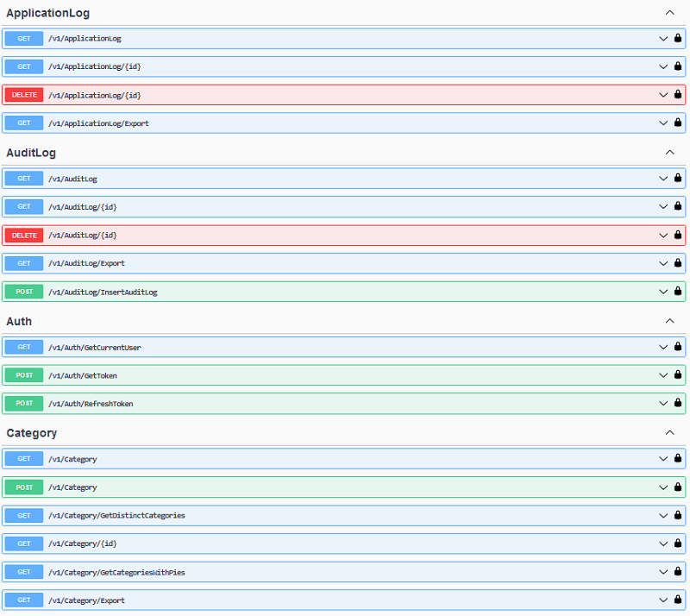The width and height of the screenshot is (690, 616).
Task: Open authorization lock for POST /v1/AuthLog/InsertAuditLog
Action: pyautogui.click(x=678, y=292)
